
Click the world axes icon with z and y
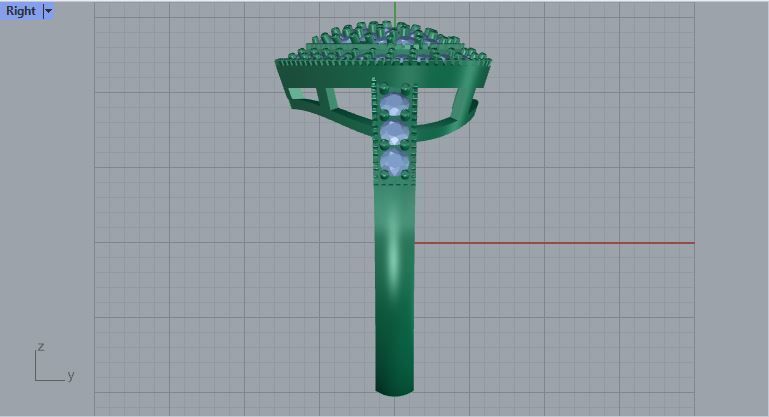54,363
